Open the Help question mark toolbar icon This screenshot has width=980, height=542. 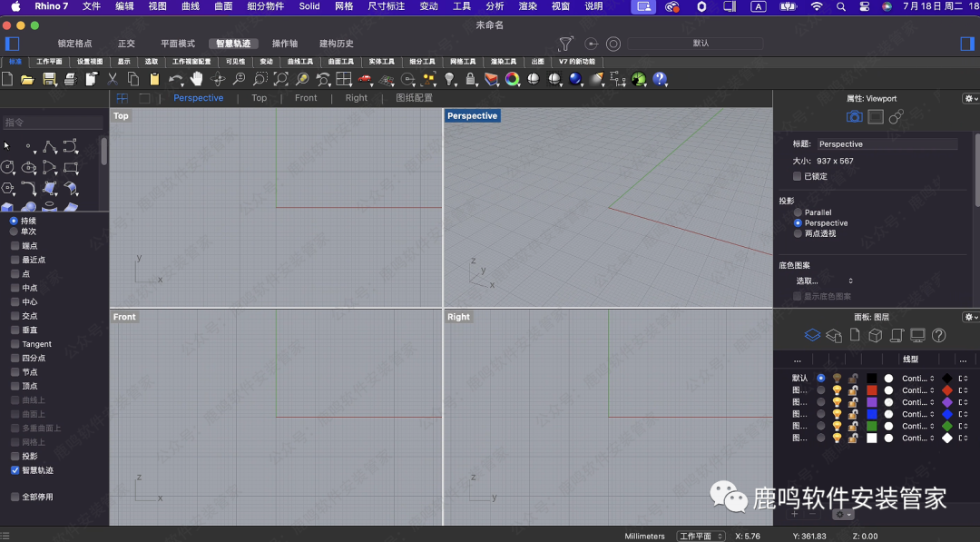tap(660, 80)
